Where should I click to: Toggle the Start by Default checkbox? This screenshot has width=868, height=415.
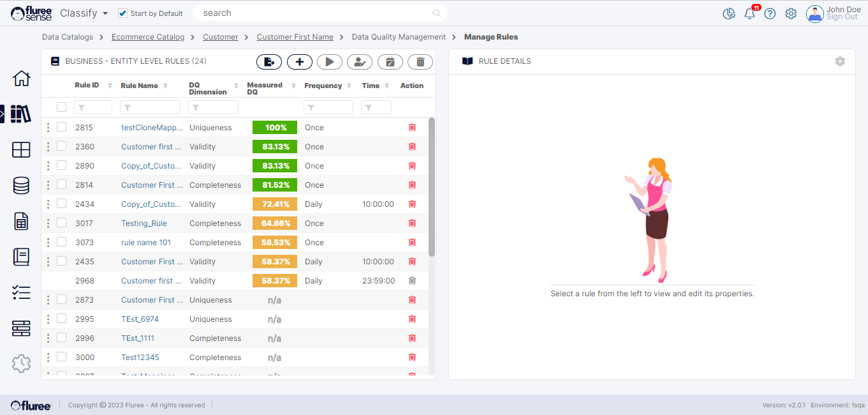(123, 13)
